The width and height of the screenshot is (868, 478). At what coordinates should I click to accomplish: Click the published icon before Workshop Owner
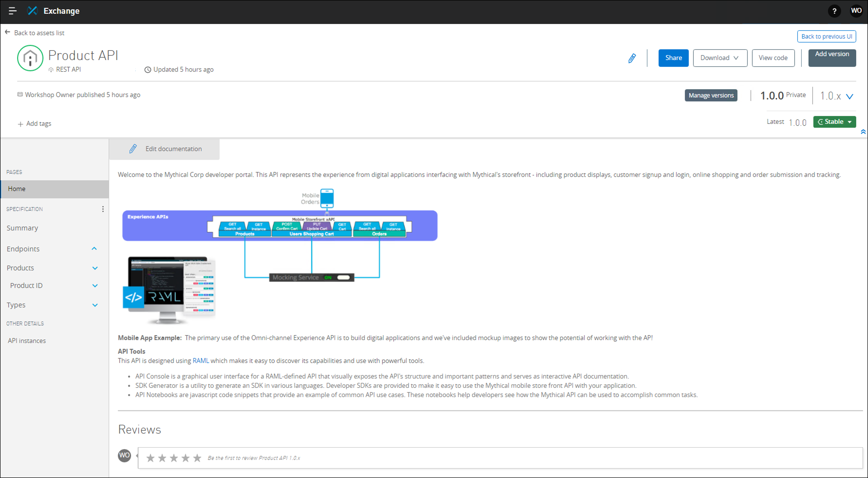(20, 95)
